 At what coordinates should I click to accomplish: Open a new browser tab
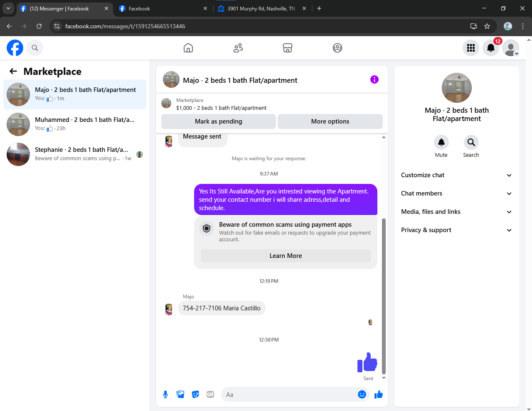[319, 8]
